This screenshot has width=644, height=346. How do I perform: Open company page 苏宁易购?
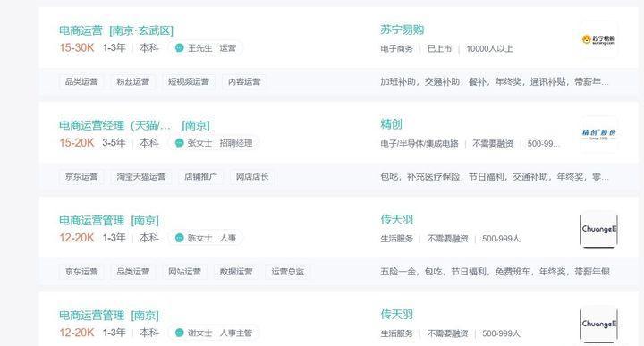pyautogui.click(x=402, y=30)
